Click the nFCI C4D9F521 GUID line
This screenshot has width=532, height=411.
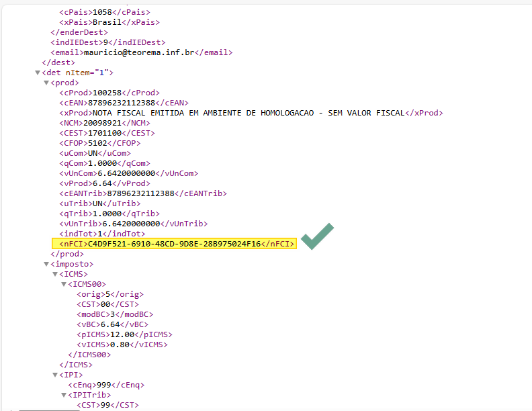click(175, 244)
